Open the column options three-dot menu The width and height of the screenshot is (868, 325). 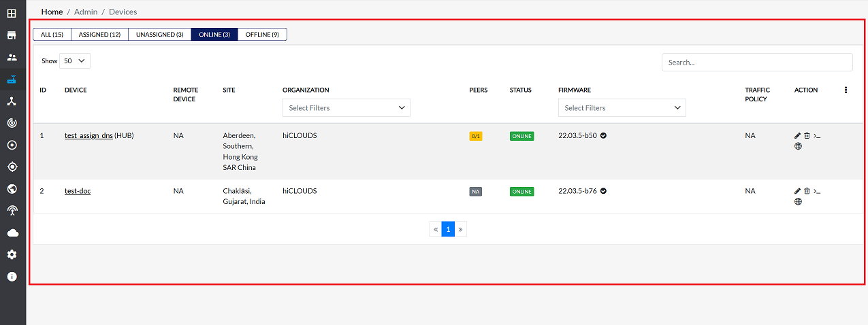click(846, 90)
